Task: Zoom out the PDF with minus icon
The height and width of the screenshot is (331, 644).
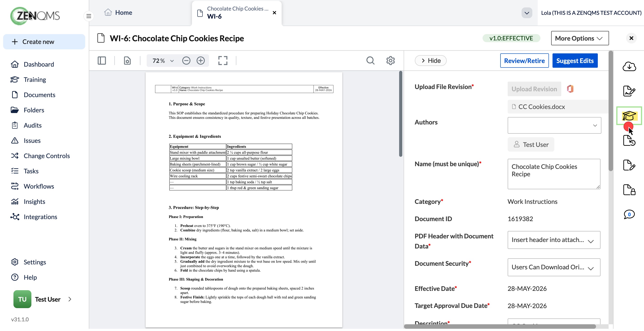Action: point(186,61)
